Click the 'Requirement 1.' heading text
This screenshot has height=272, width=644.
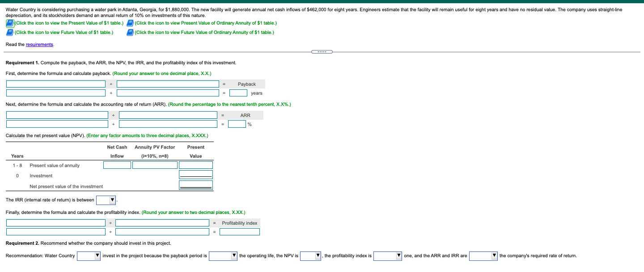click(x=22, y=63)
